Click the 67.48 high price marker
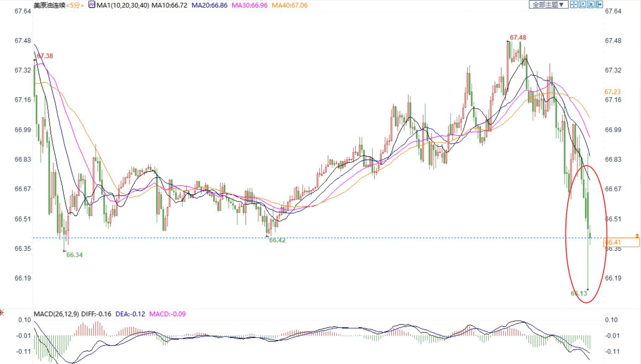Viewport: 641px width, 364px height. pyautogui.click(x=518, y=37)
